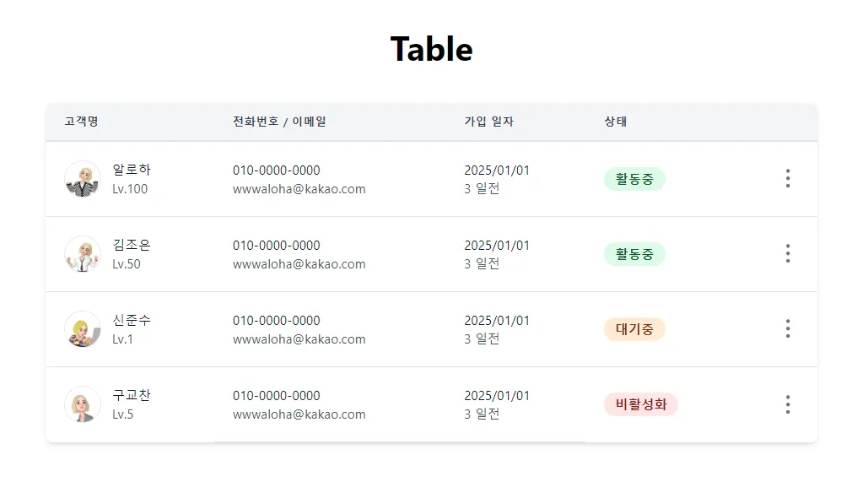Click the 활동중 badge in 알로하's row
The image size is (868, 482).
point(634,179)
